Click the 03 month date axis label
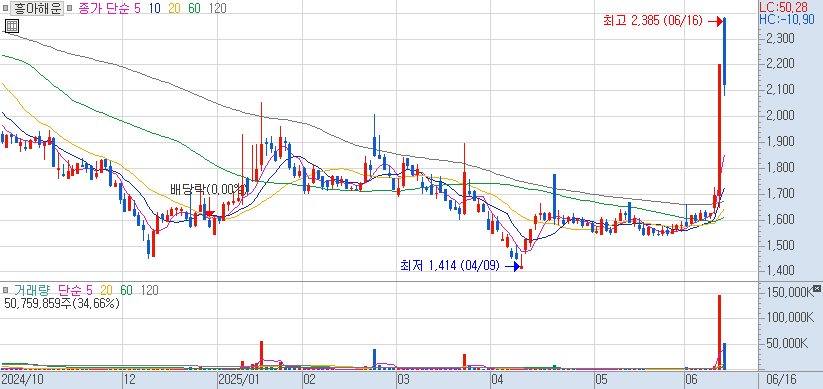 tap(404, 379)
